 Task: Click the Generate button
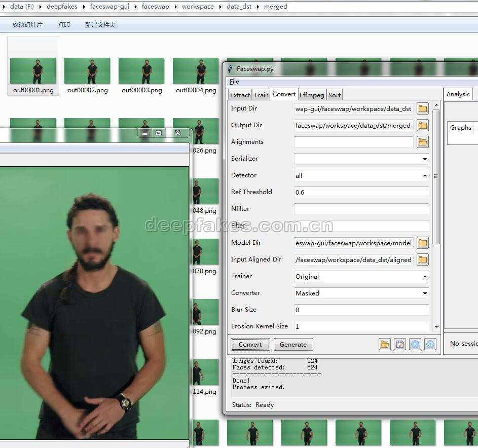point(293,344)
